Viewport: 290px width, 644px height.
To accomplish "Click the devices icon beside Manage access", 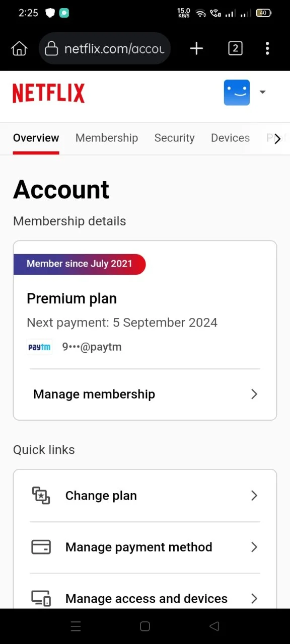I will [41, 598].
